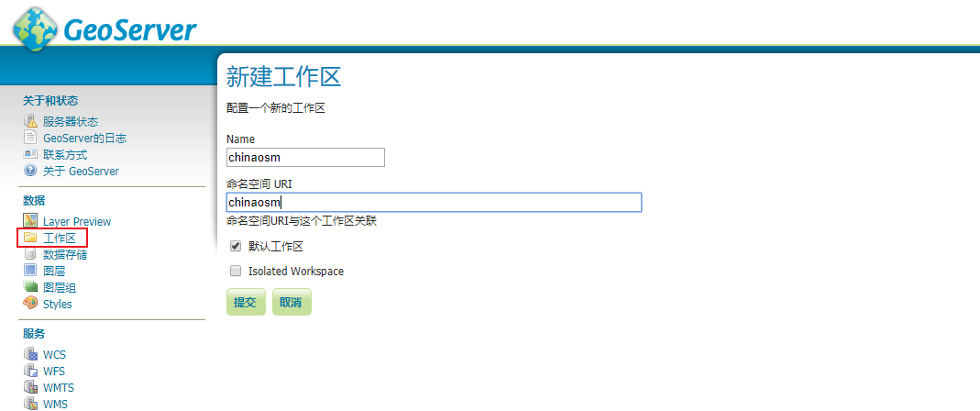Open GeoServer的日志 link

click(x=85, y=138)
